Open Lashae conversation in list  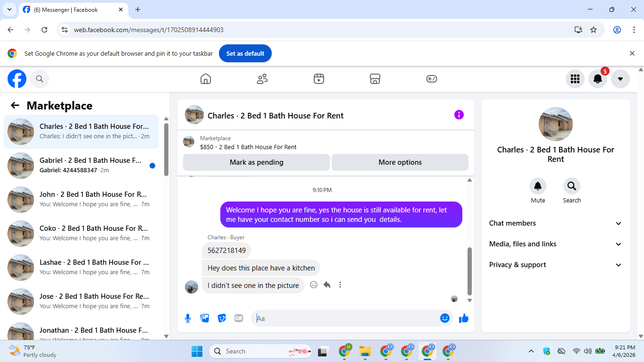click(81, 268)
